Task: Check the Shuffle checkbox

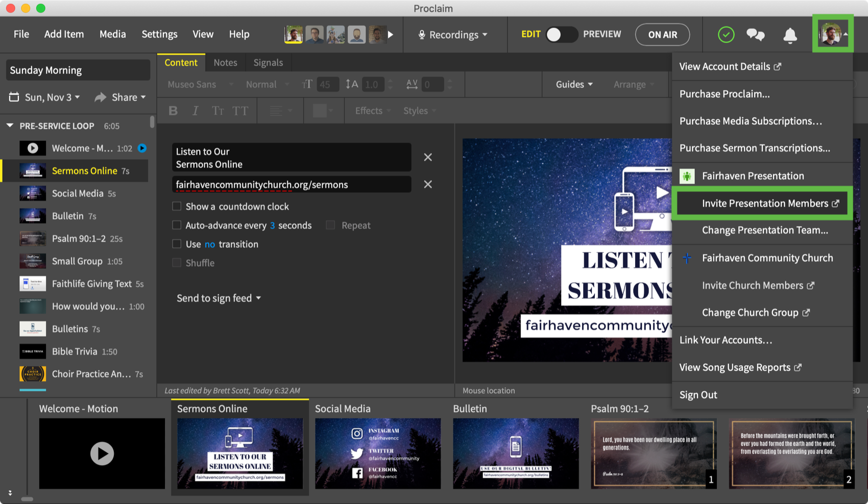Action: pyautogui.click(x=177, y=263)
